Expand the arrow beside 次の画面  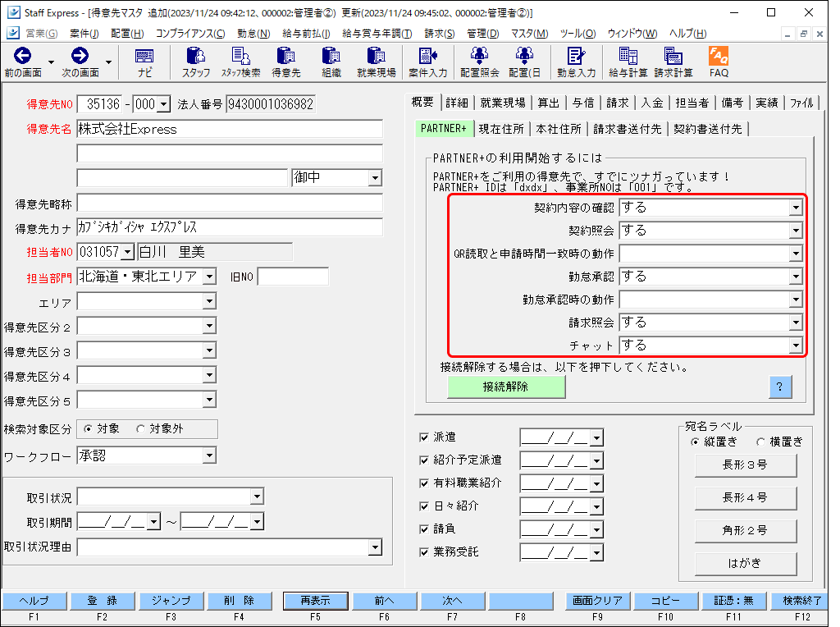[109, 62]
